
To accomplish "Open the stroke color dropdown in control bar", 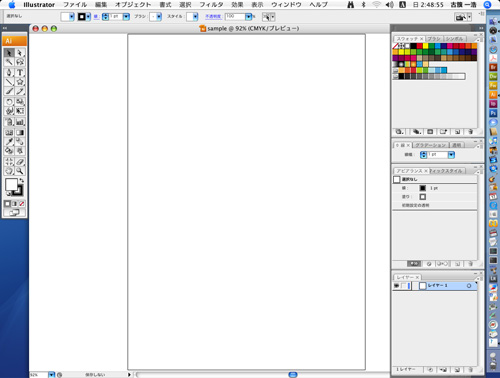I will 88,16.
